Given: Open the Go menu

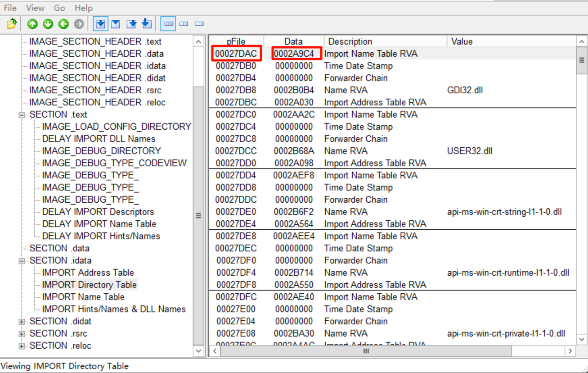Looking at the screenshot, I should click(59, 8).
